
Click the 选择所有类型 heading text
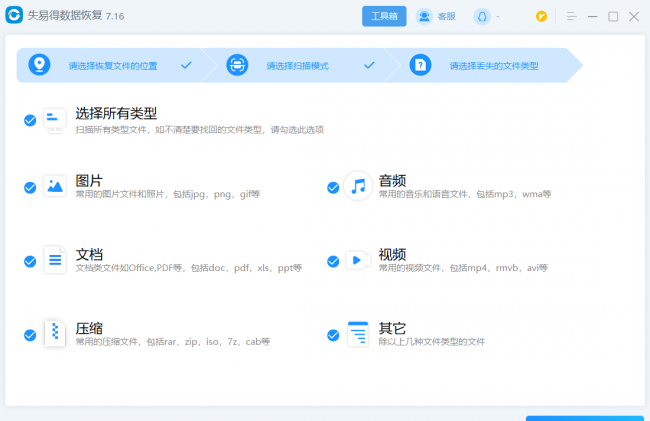116,113
